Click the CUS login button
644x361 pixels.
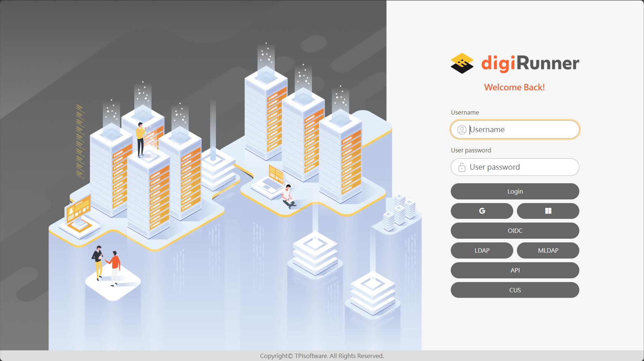tap(515, 290)
